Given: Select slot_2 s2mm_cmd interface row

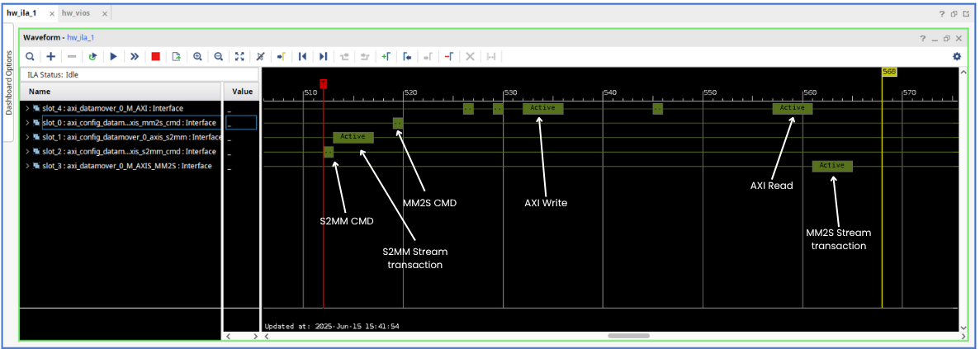Looking at the screenshot, I should pyautogui.click(x=124, y=152).
